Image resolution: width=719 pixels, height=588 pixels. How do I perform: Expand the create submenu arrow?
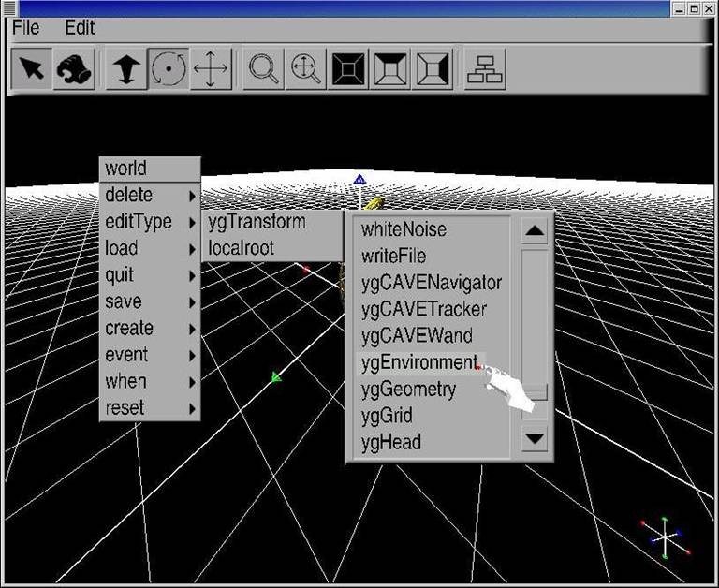(193, 329)
